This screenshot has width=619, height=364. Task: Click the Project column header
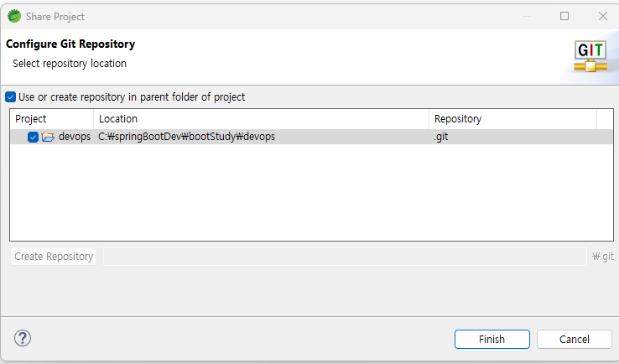52,119
